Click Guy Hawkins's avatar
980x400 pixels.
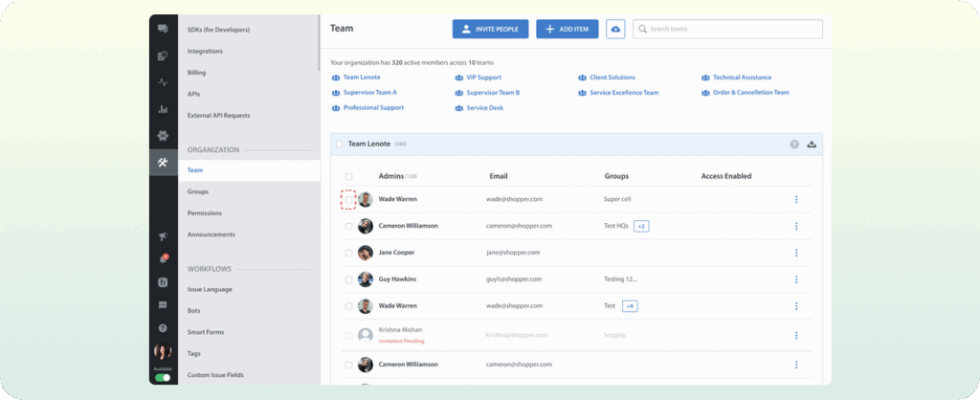[x=366, y=279]
